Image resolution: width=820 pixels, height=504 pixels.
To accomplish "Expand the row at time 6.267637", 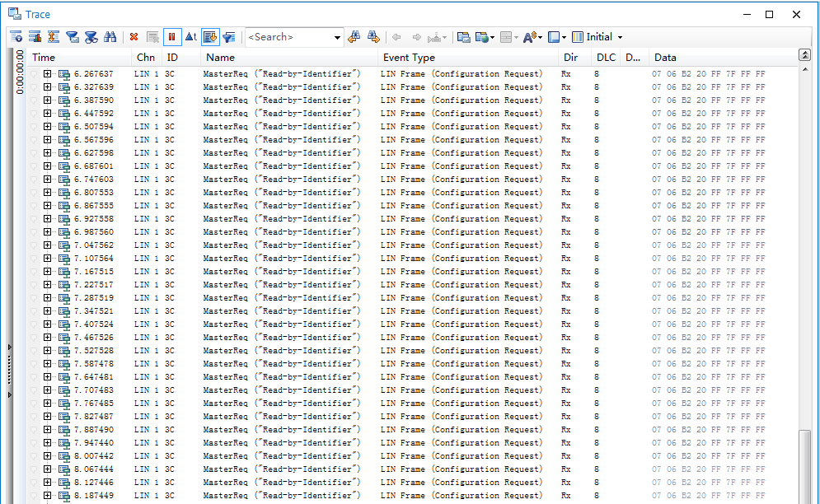I will (x=47, y=74).
